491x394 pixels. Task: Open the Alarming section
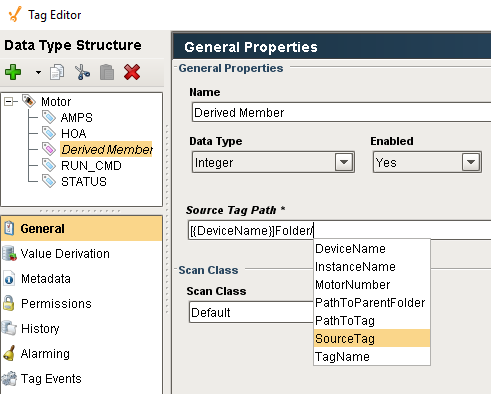82,354
